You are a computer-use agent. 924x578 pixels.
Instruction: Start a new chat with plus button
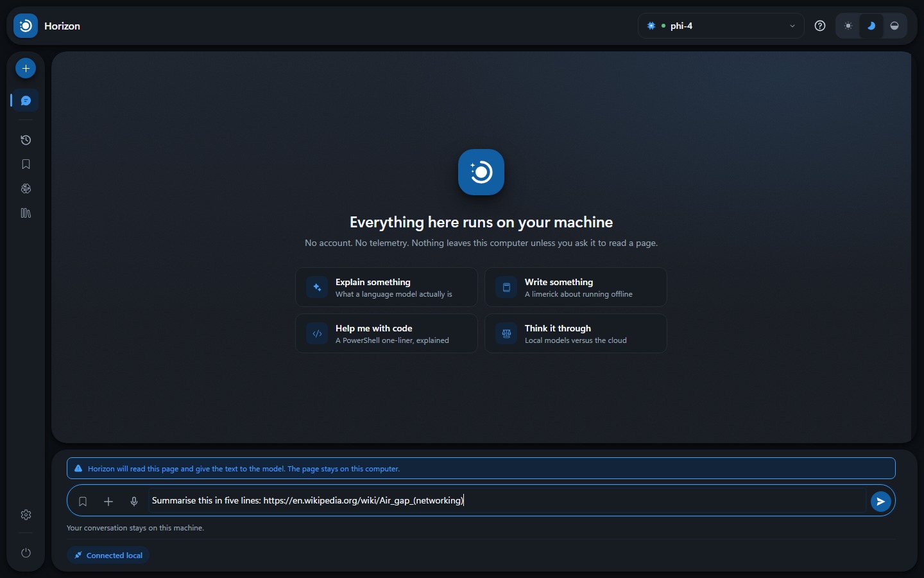click(26, 68)
